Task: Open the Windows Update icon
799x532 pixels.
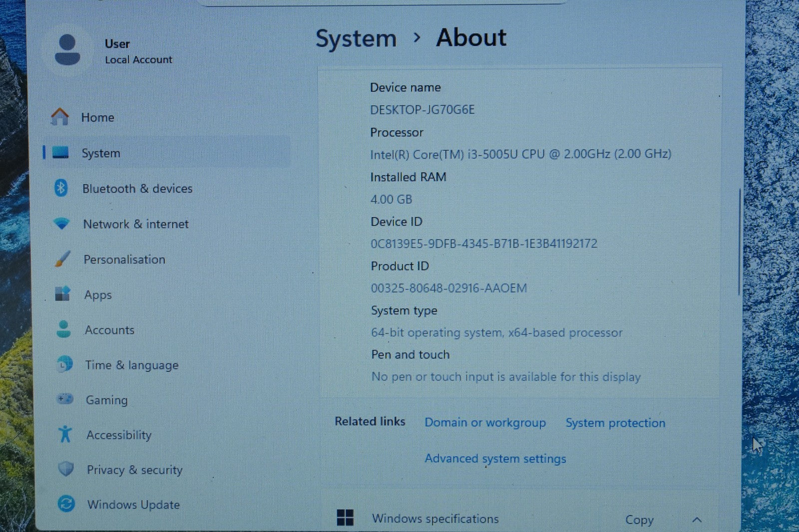Action: 61,505
